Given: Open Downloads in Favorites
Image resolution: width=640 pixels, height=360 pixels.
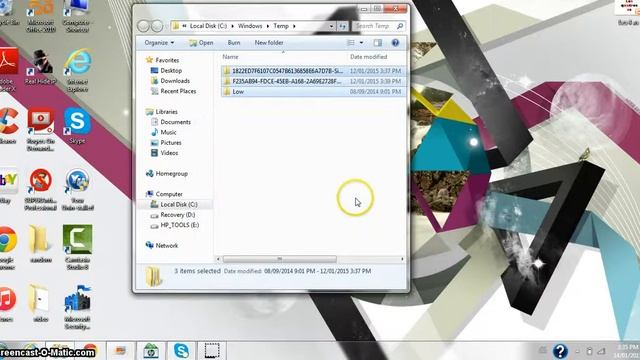Looking at the screenshot, I should pyautogui.click(x=175, y=81).
